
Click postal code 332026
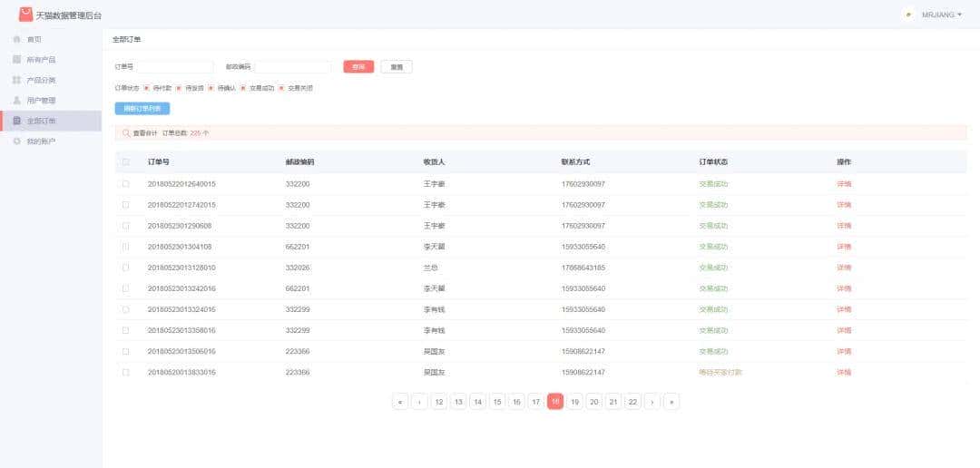click(x=298, y=268)
